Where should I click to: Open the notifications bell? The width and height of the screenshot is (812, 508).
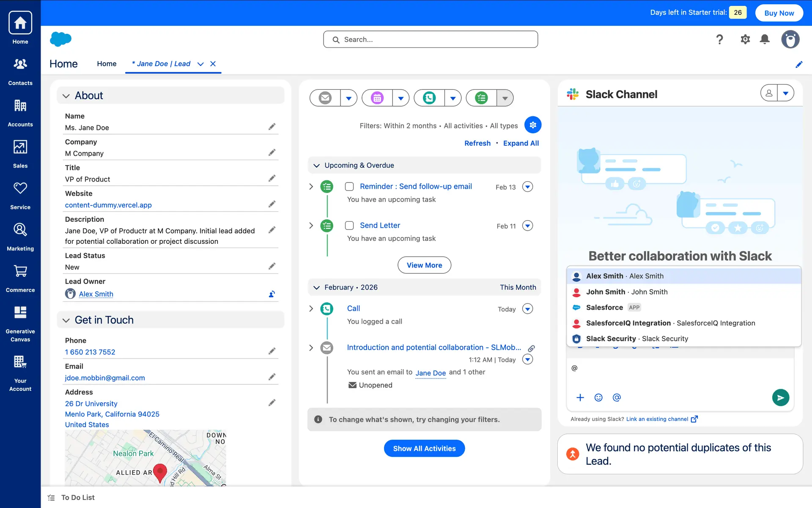[x=765, y=39]
